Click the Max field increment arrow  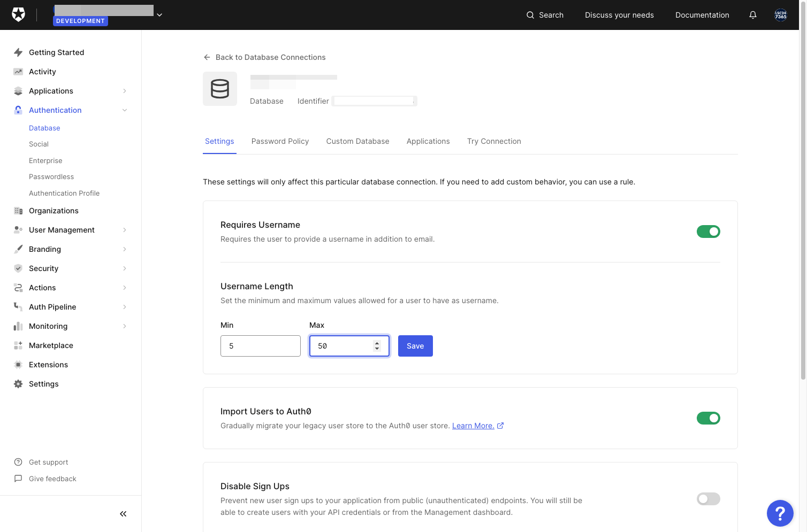377,343
